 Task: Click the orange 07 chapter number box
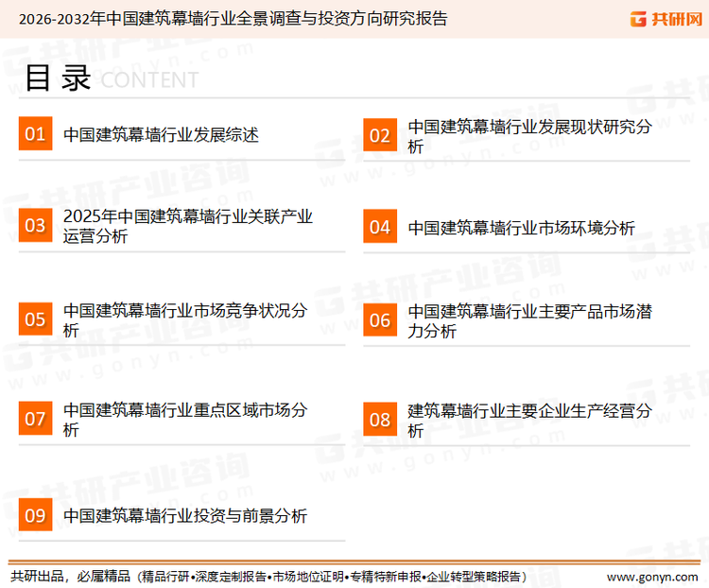tap(35, 419)
